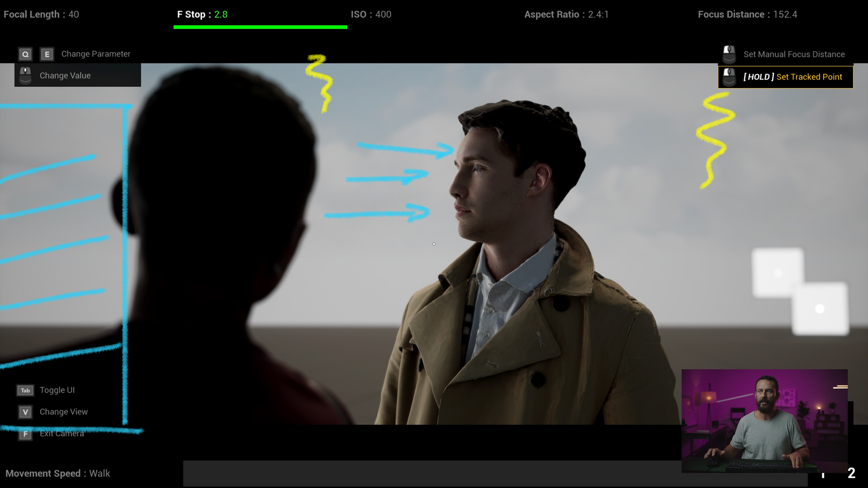Select the Focal Length parameter
Viewport: 868px width, 488px height.
41,14
